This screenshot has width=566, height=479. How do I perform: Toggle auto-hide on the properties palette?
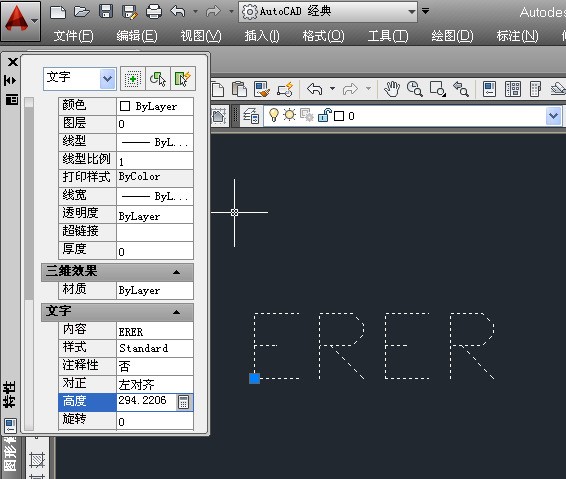coord(10,80)
